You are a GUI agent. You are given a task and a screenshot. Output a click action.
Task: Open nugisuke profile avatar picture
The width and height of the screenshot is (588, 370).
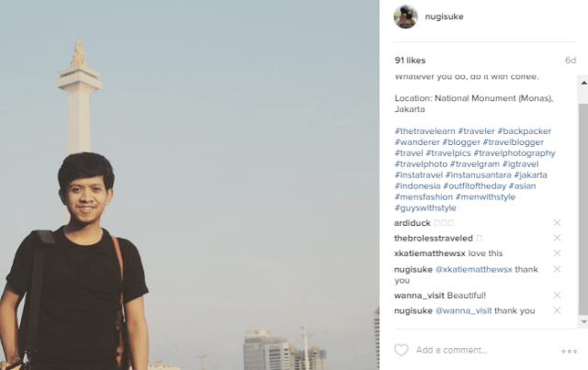pyautogui.click(x=405, y=17)
